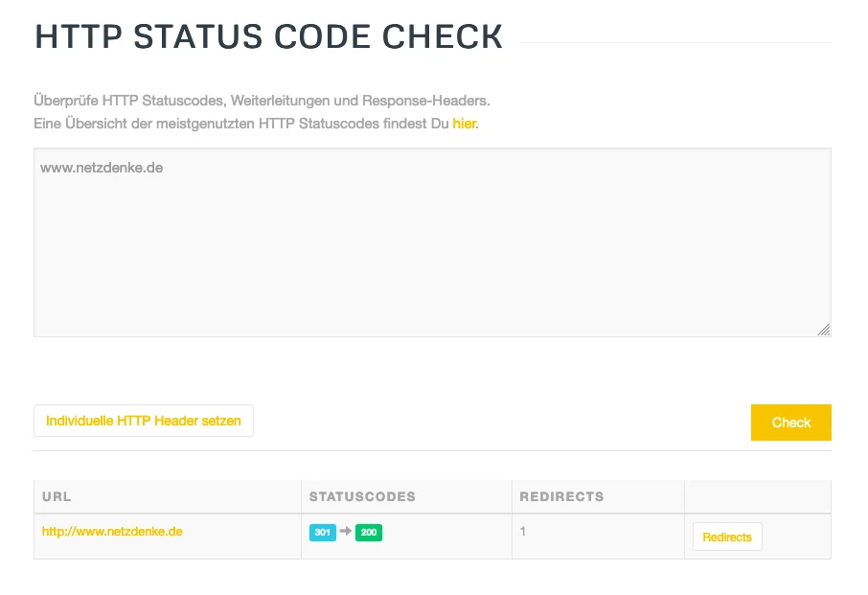This screenshot has width=868, height=595.
Task: Open the 'hier' status codes overview link
Action: click(464, 124)
